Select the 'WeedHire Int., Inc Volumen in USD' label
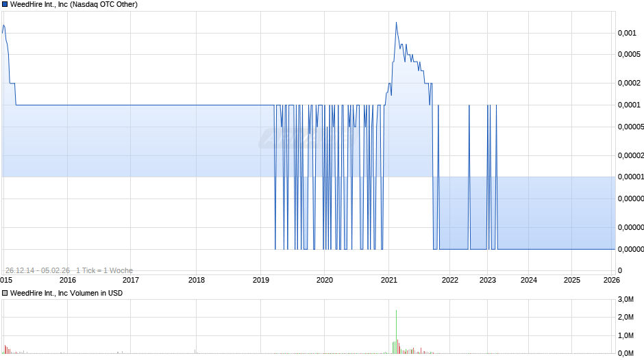This screenshot has width=644, height=360. (x=66, y=293)
